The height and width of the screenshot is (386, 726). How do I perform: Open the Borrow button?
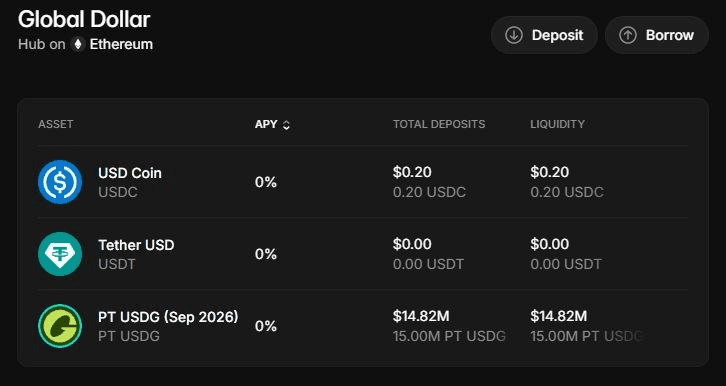click(x=657, y=35)
